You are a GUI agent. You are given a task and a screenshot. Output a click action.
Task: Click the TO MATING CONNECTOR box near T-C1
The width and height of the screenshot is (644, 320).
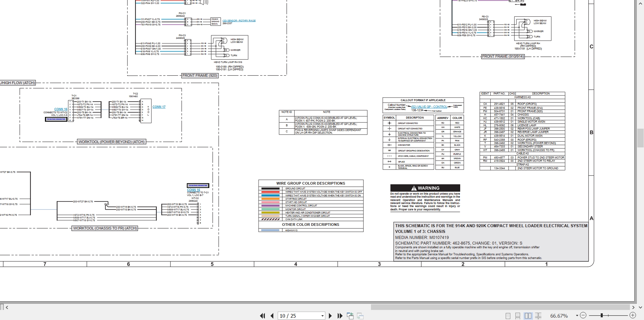pos(56,119)
